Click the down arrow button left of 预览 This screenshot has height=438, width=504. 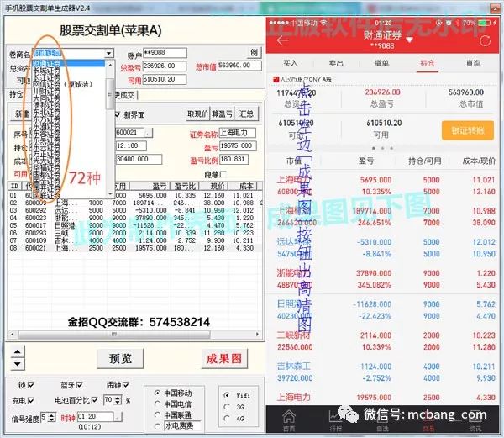[18, 364]
